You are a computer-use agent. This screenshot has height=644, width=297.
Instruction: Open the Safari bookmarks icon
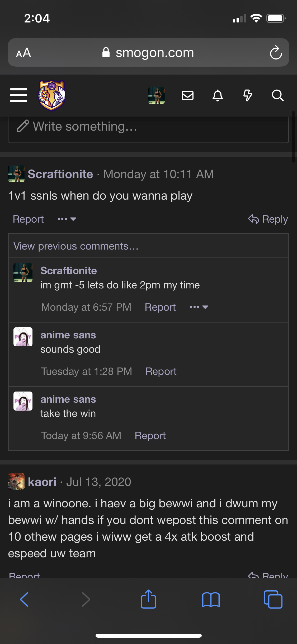[x=211, y=599]
